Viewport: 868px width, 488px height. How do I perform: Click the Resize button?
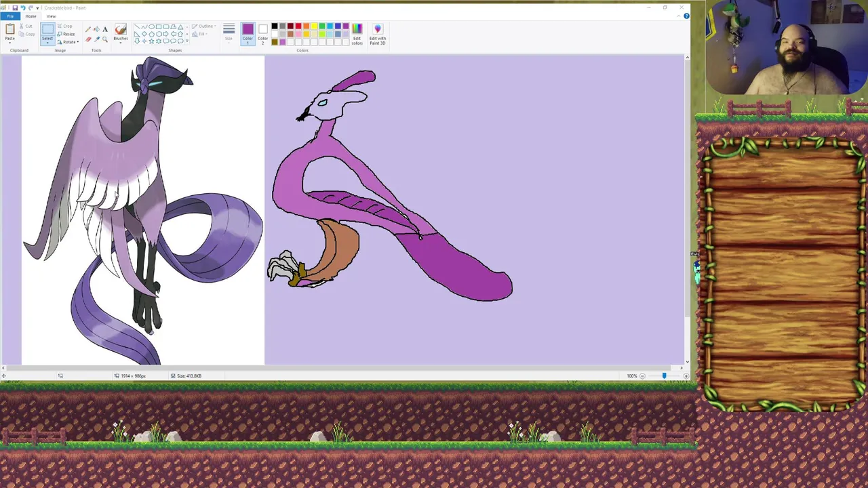(66, 34)
